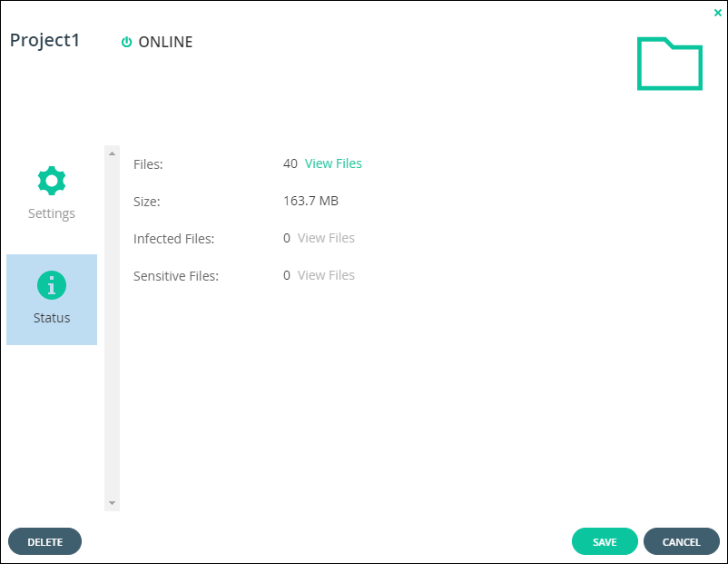
Task: Open View Files link for Sensitive Files
Action: click(x=326, y=275)
